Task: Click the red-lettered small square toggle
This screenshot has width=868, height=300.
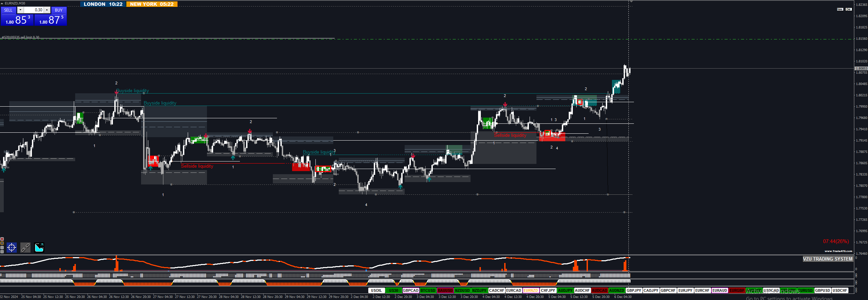Action: coord(2,239)
